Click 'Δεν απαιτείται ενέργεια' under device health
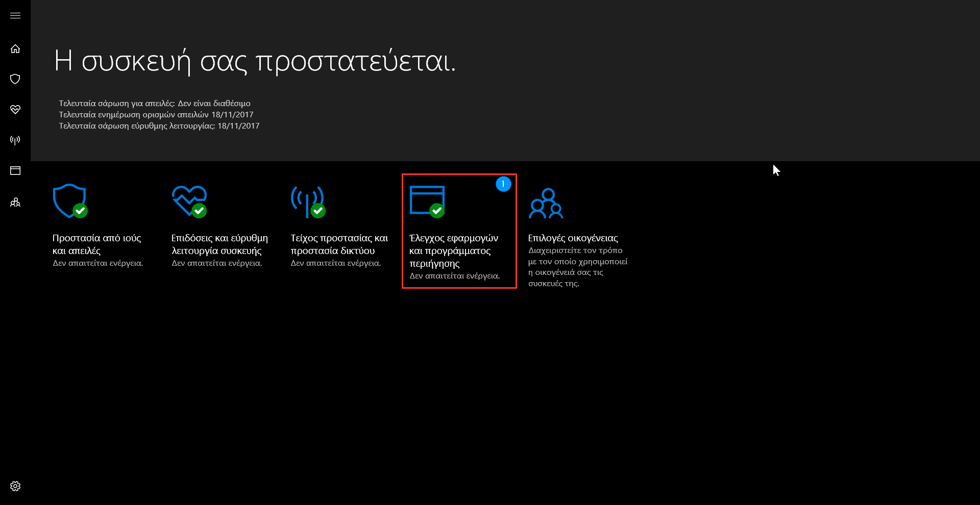 tap(217, 263)
